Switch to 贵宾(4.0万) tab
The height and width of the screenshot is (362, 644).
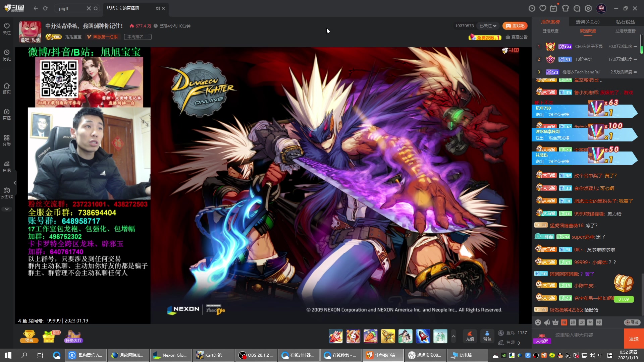(x=588, y=22)
